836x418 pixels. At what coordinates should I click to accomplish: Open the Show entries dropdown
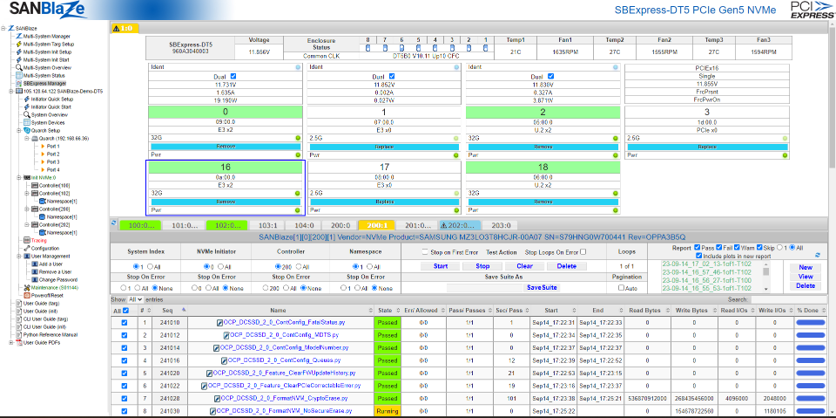(133, 299)
